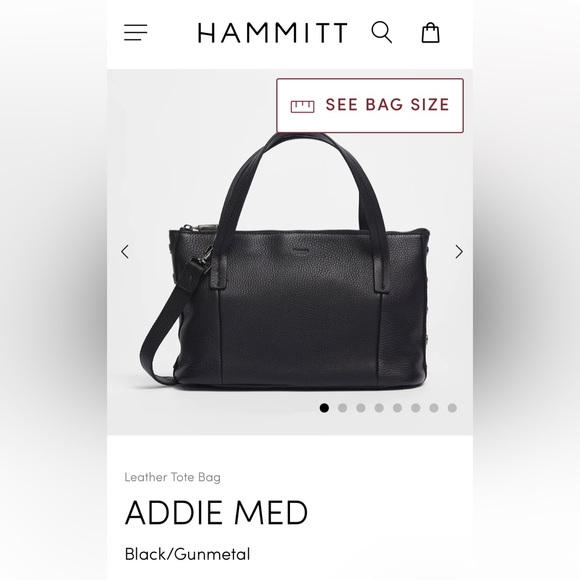Viewport: 580px width, 580px height.
Task: Show the previous product image
Action: [125, 252]
